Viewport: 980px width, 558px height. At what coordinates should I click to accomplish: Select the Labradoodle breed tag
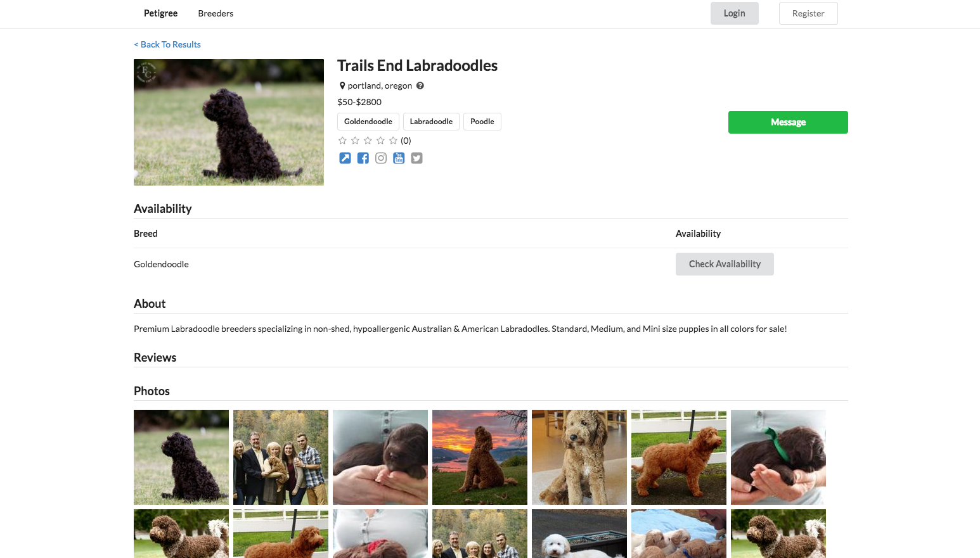point(431,122)
